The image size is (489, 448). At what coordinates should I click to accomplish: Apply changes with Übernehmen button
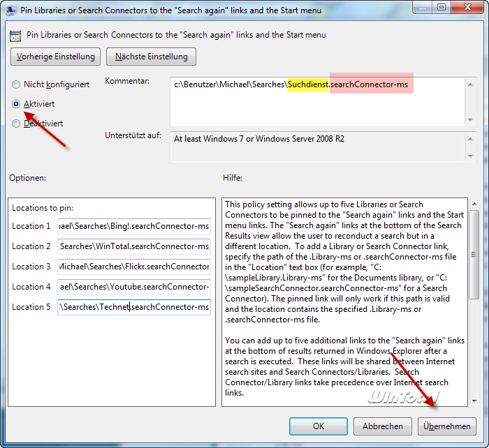447,426
